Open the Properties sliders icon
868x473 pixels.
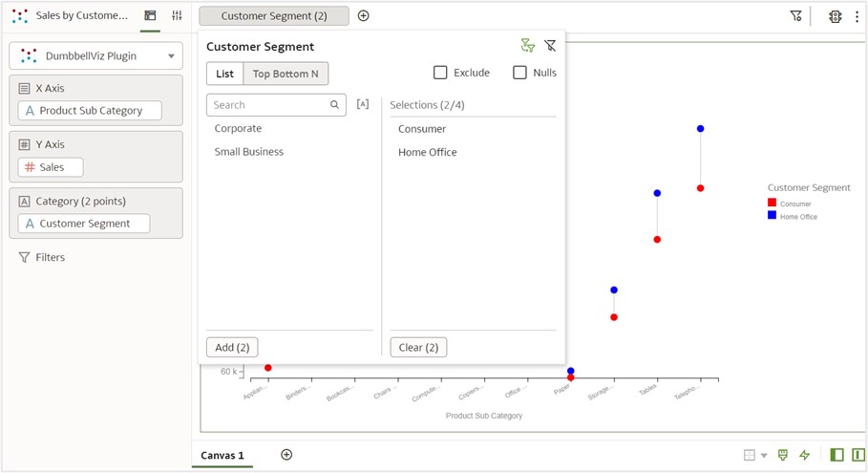pos(177,16)
